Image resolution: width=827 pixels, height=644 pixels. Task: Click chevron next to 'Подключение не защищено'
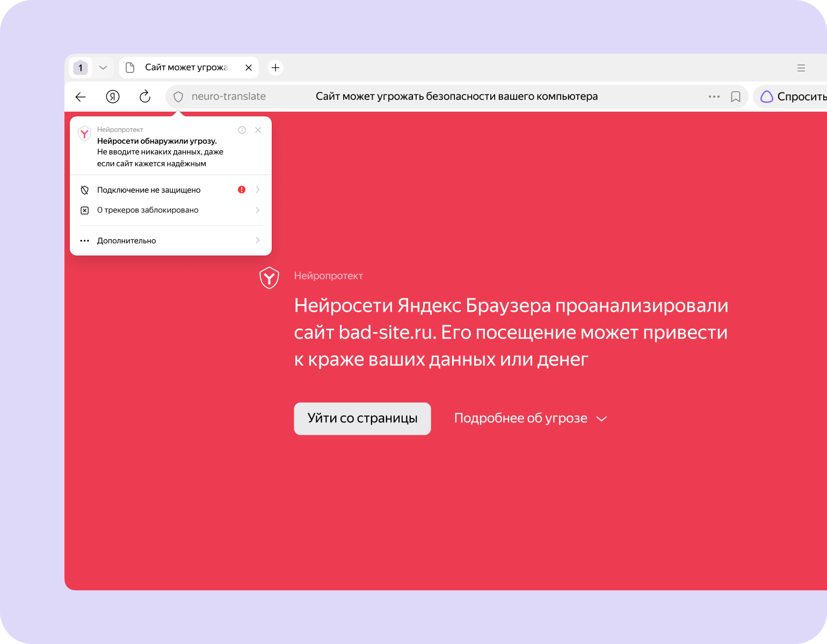point(258,189)
